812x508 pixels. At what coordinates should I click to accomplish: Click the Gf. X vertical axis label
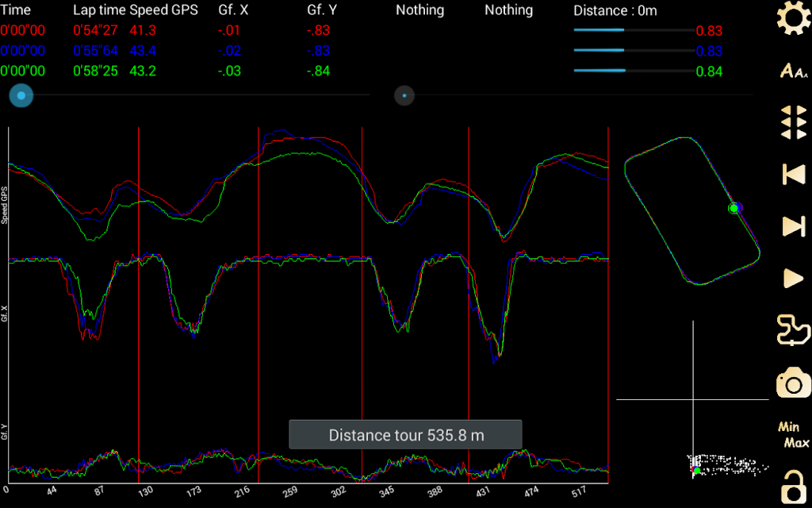5,314
